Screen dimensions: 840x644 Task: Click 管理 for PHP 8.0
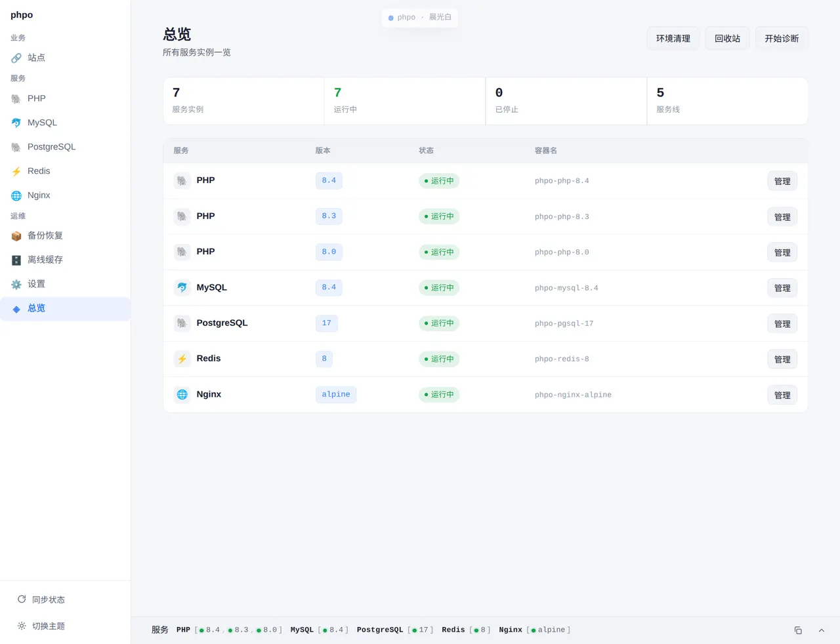[x=782, y=252]
